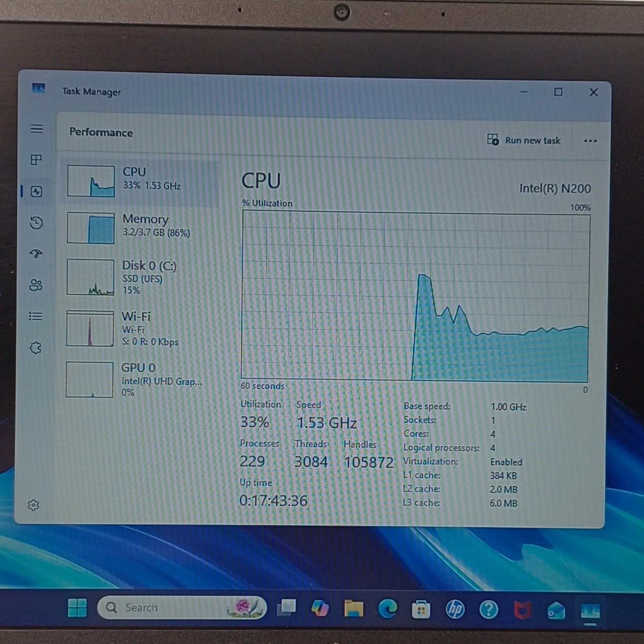Open the Details list sidebar icon
Image resolution: width=644 pixels, height=644 pixels.
pyautogui.click(x=36, y=316)
